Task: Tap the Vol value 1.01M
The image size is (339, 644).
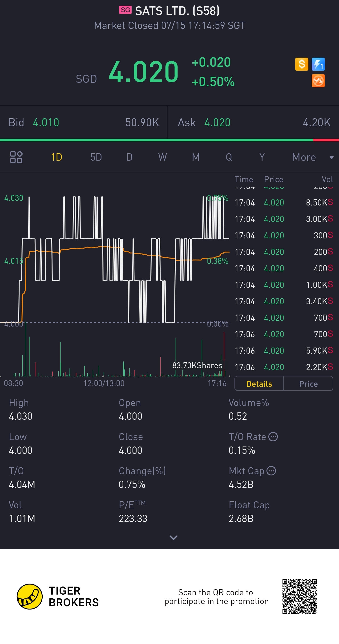Action: tap(22, 518)
